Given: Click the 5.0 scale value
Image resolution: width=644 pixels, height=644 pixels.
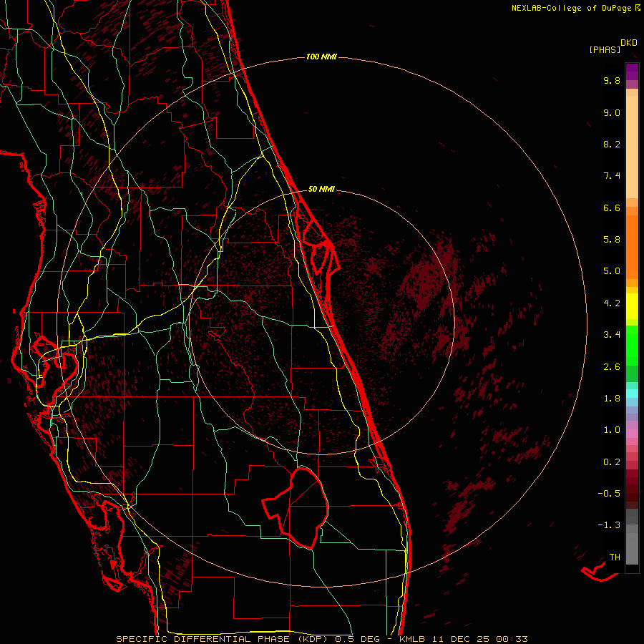Looking at the screenshot, I should coord(612,271).
